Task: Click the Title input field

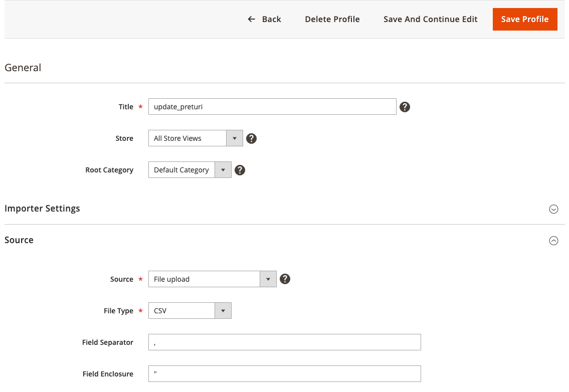Action: click(272, 107)
